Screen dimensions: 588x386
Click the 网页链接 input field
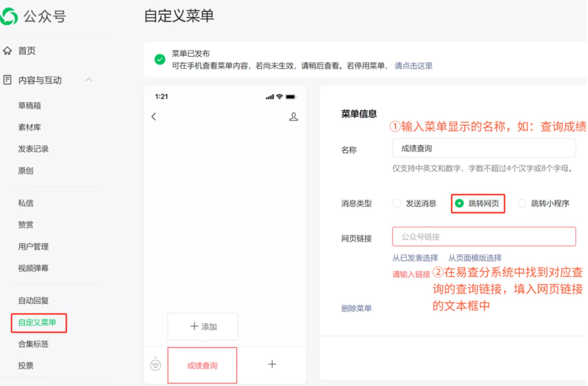[484, 236]
